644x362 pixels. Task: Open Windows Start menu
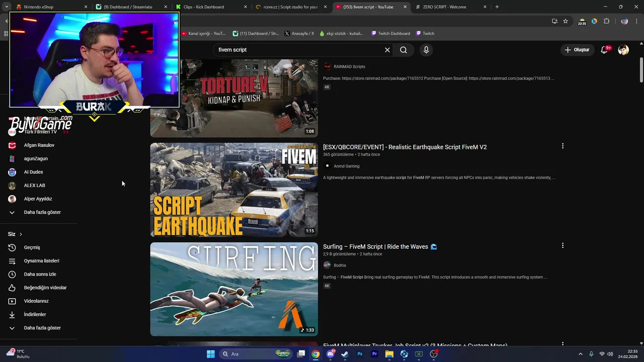(211, 354)
